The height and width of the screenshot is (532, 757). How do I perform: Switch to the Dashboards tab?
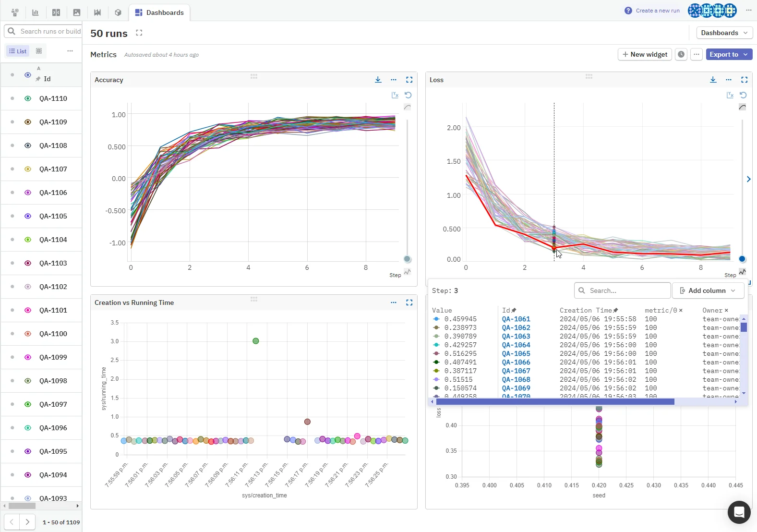tap(159, 12)
